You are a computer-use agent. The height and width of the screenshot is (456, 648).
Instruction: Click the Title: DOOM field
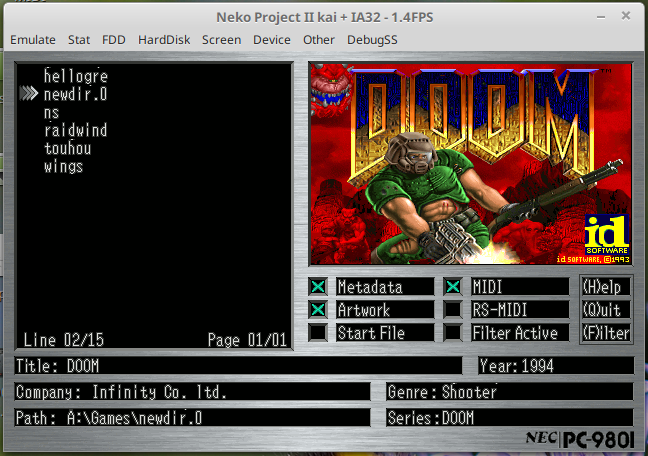[238, 366]
